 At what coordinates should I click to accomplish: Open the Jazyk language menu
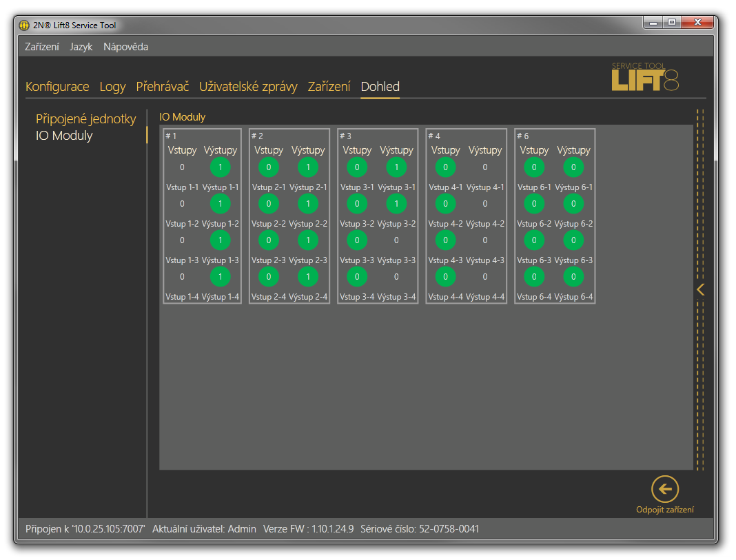(x=81, y=47)
